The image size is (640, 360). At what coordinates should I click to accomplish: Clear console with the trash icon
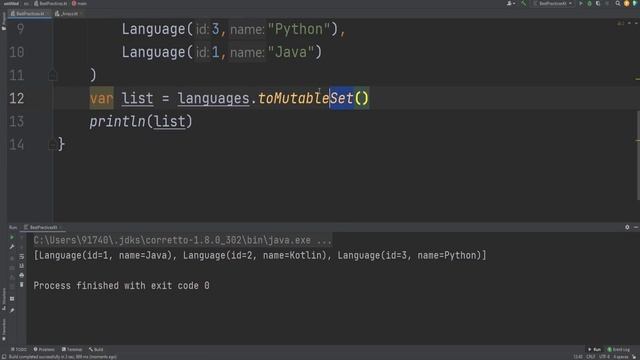pos(22,284)
